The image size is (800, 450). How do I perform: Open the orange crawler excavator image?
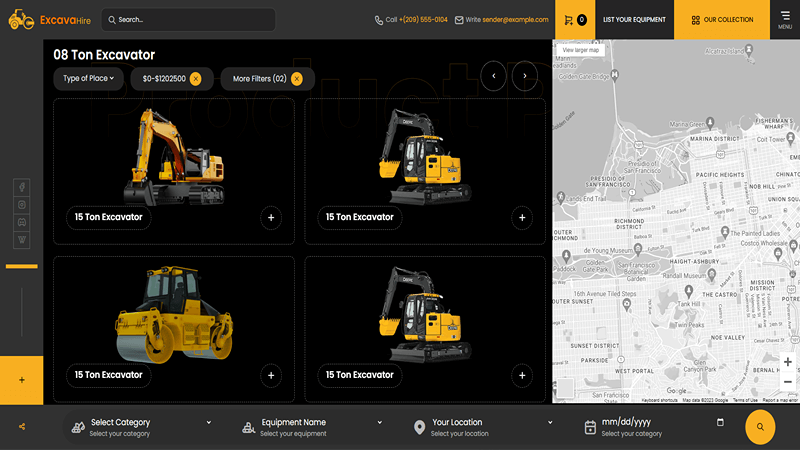[174, 156]
